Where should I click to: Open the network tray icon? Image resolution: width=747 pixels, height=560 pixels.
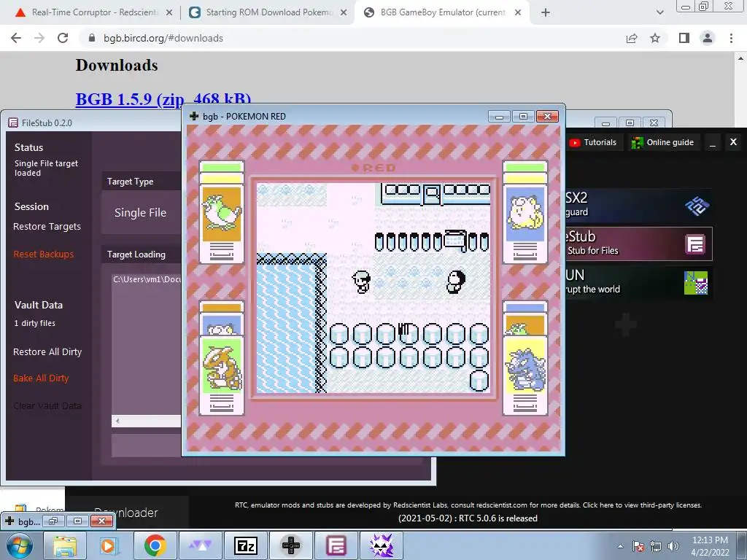[656, 546]
